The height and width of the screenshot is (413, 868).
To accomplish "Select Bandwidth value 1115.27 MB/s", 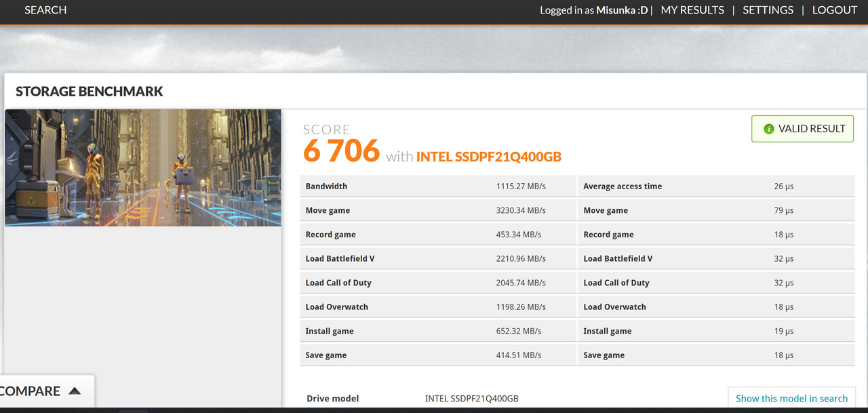I will (x=521, y=186).
